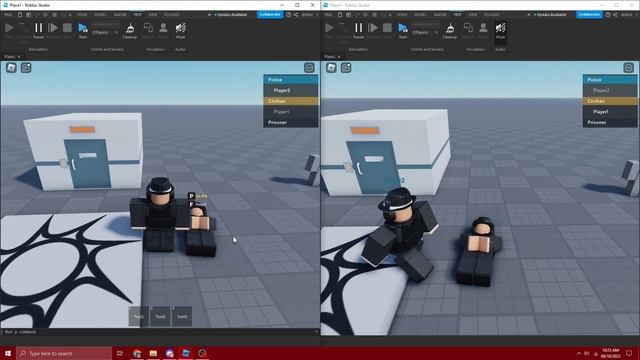Switch to HOME ribbon tab in right window
Viewport: 640px width, 360px height.
[402, 15]
